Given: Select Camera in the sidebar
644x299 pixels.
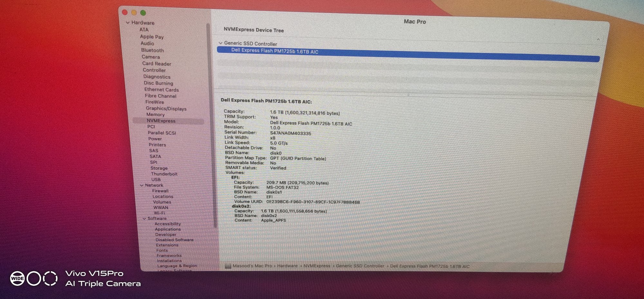Looking at the screenshot, I should [x=151, y=57].
